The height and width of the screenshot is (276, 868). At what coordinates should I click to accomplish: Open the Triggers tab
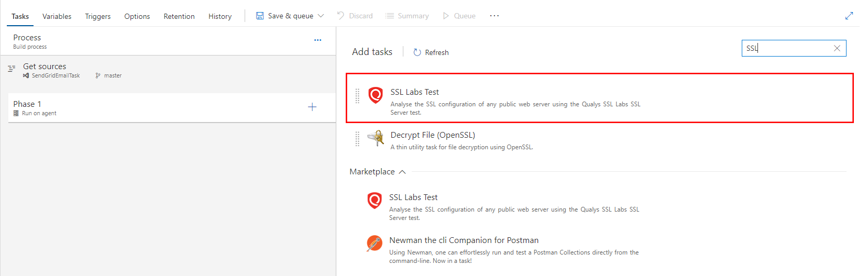[x=98, y=16]
